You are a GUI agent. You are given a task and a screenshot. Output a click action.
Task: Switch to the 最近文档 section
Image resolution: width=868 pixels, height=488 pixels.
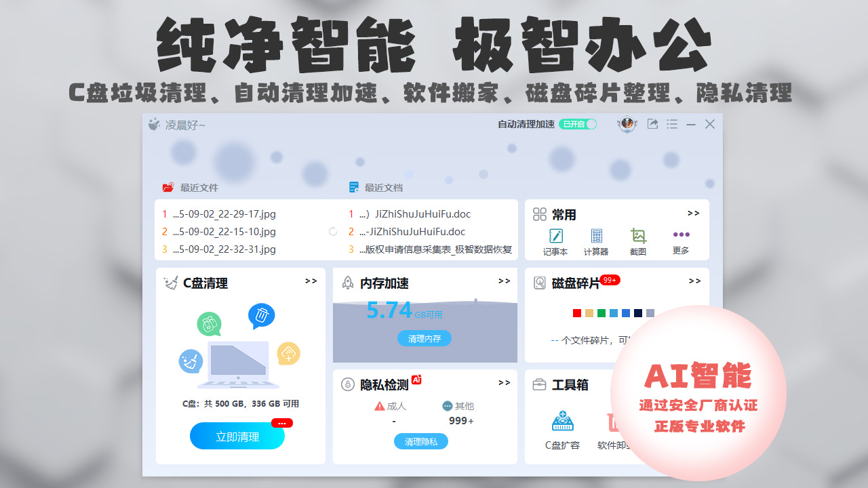pyautogui.click(x=378, y=187)
